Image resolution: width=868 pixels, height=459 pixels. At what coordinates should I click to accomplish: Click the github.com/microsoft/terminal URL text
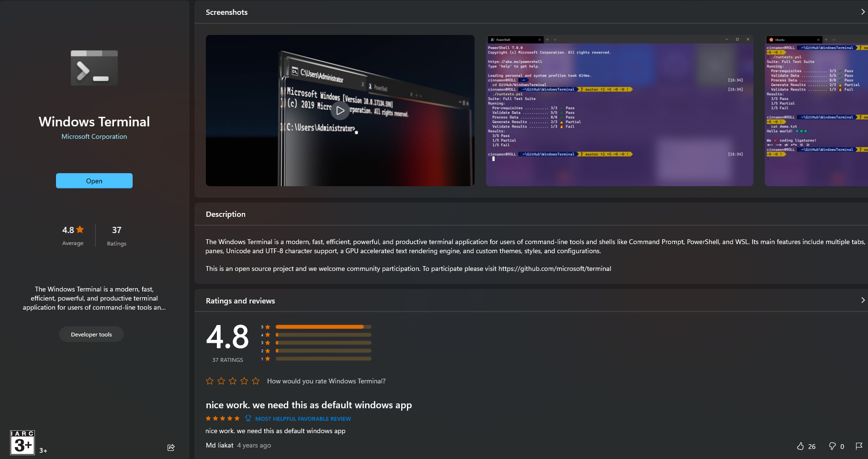[555, 269]
